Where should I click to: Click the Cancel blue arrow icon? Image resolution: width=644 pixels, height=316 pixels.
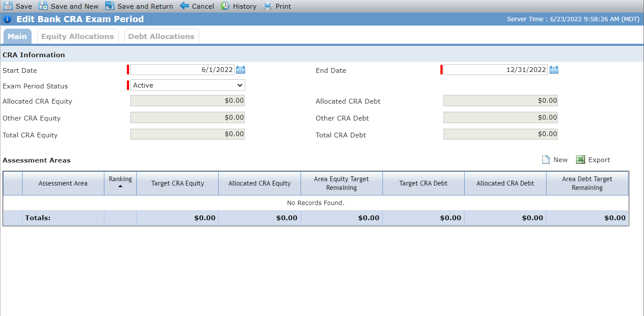coord(184,6)
